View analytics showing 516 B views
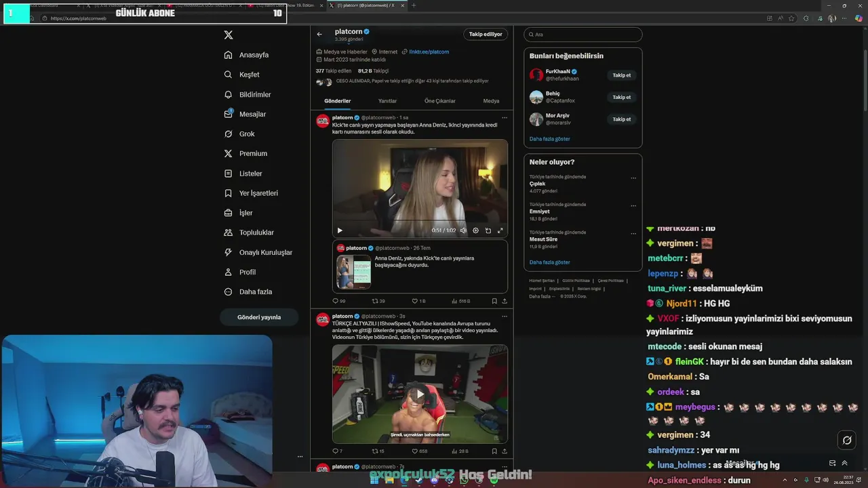Viewport: 868px width, 488px height. pyautogui.click(x=460, y=301)
